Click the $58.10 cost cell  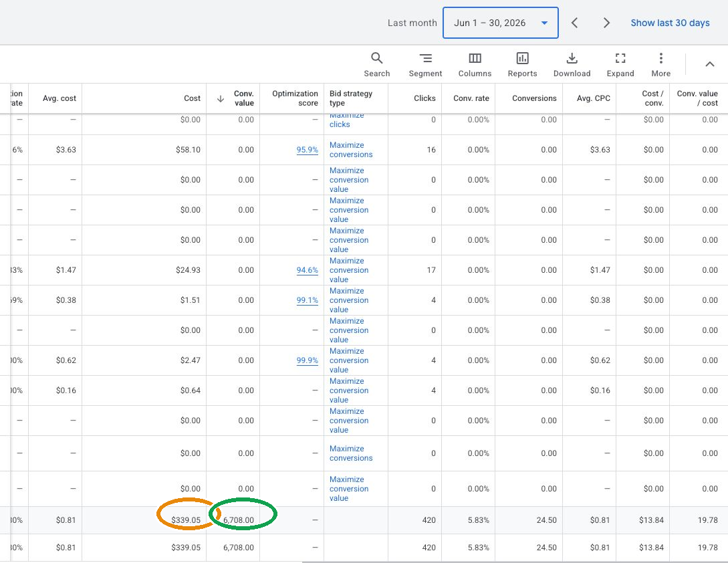(x=188, y=150)
